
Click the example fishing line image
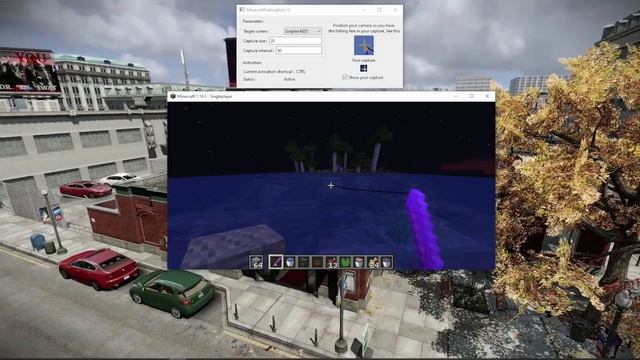(364, 45)
